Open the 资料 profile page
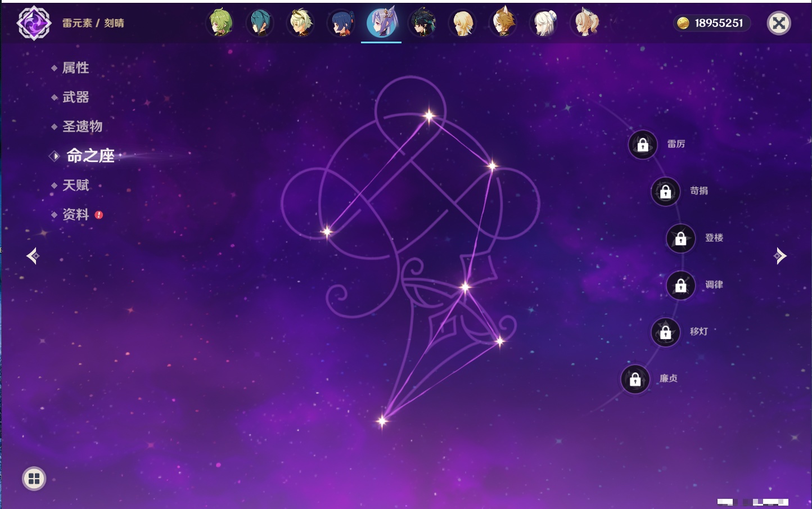Screen dimensions: 812x509 click(75, 214)
